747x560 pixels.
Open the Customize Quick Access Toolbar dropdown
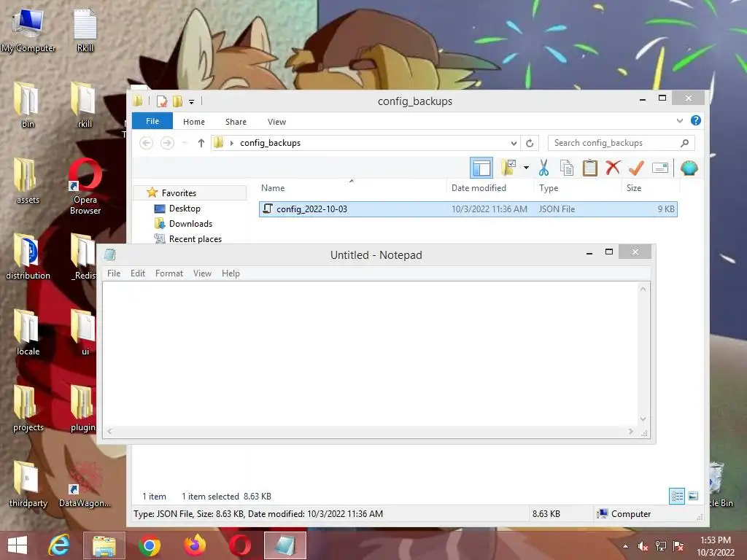[191, 101]
